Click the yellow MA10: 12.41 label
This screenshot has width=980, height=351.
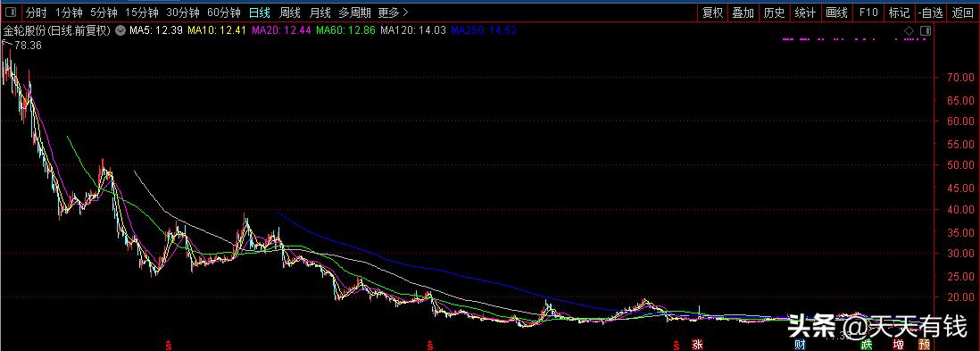click(216, 30)
